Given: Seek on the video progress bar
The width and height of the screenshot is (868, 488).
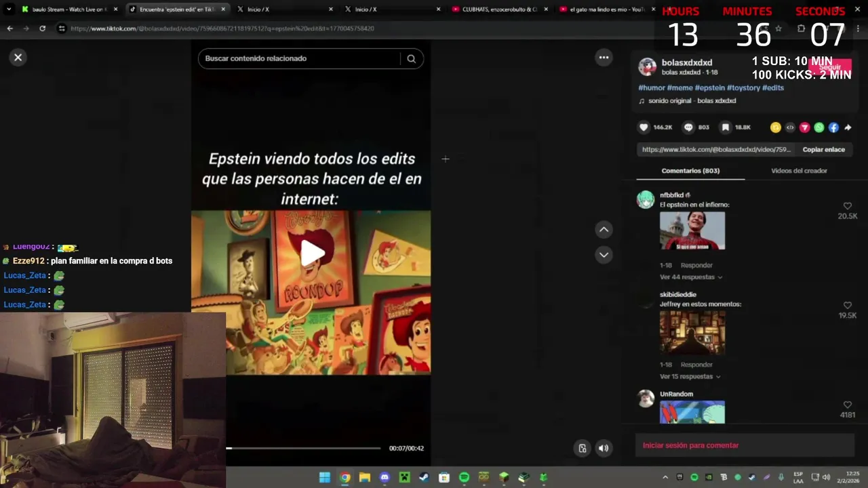Looking at the screenshot, I should click(x=303, y=448).
